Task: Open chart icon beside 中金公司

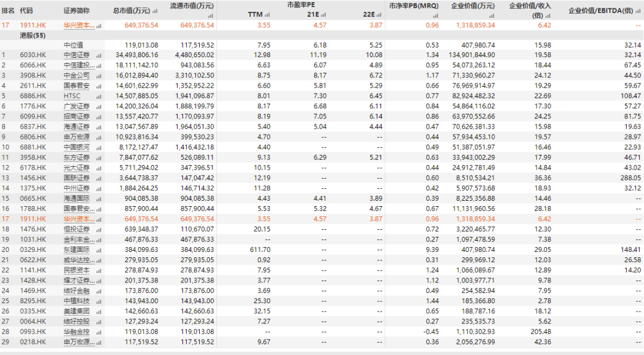Action: click(x=98, y=76)
